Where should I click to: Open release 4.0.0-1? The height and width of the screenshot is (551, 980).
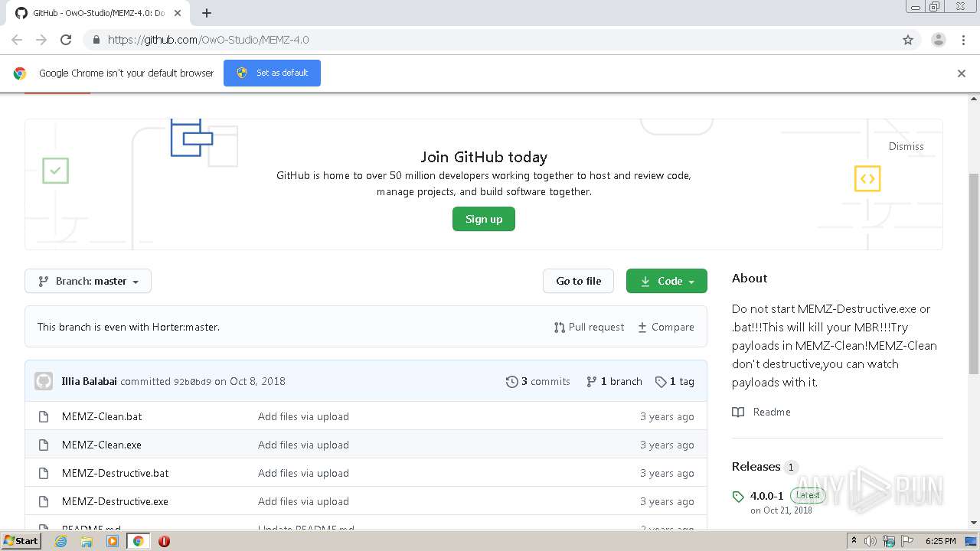pyautogui.click(x=766, y=496)
